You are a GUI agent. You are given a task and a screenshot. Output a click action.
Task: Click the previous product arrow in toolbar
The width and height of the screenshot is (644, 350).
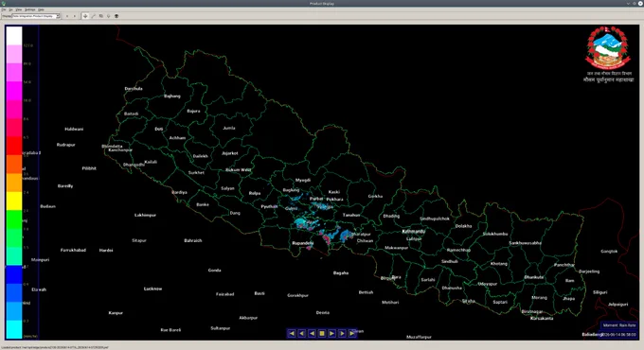[x=67, y=16]
